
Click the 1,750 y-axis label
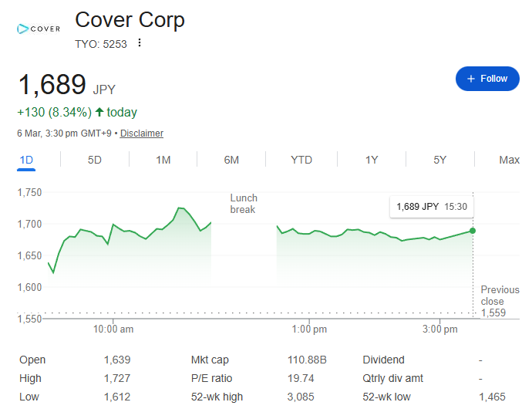coord(29,192)
